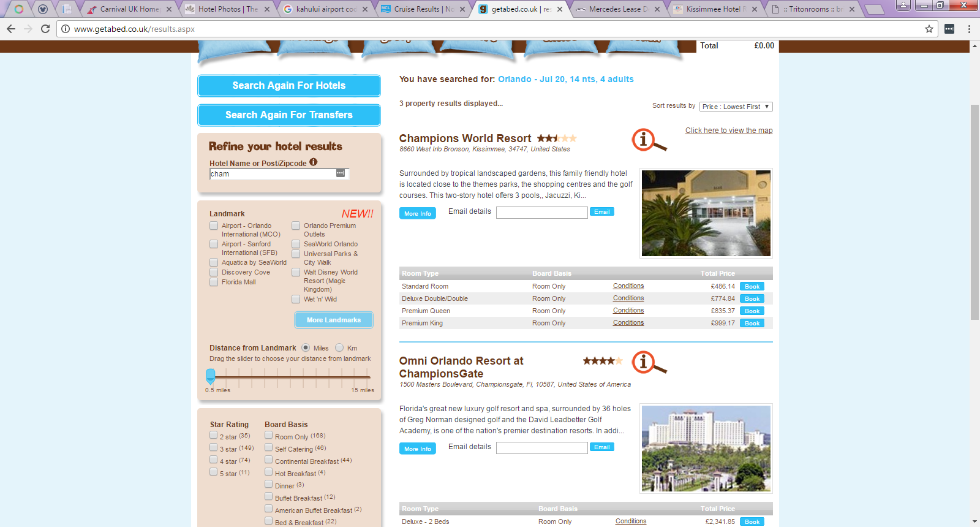
Task: Switch to the Tritonrooms tab
Action: point(812,9)
